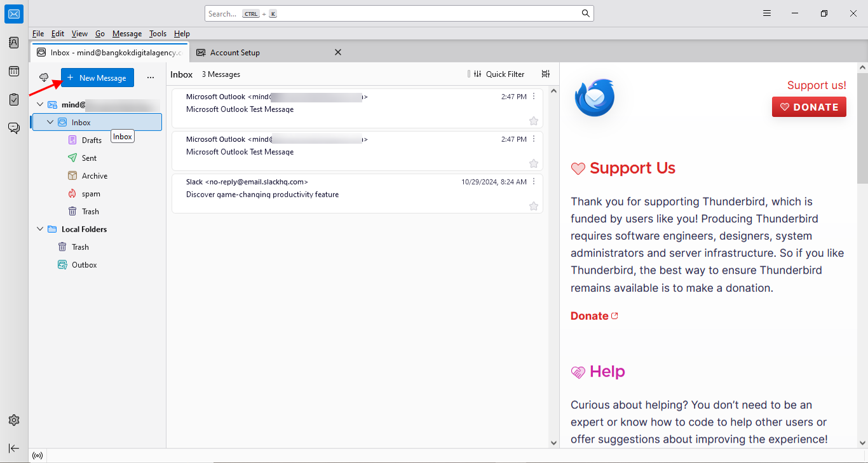
Task: Click the message list scroll-down arrow
Action: (x=553, y=443)
